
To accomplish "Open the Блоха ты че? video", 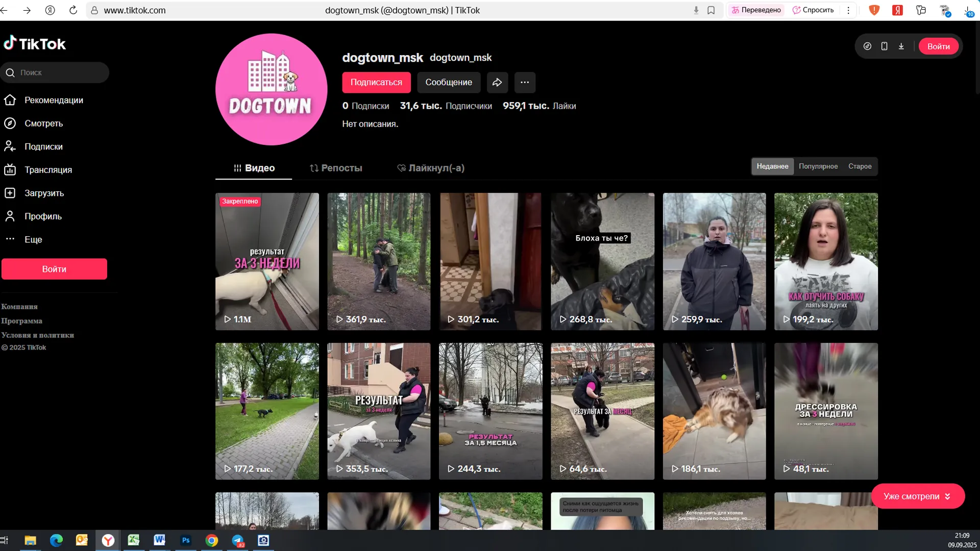I will (x=602, y=261).
